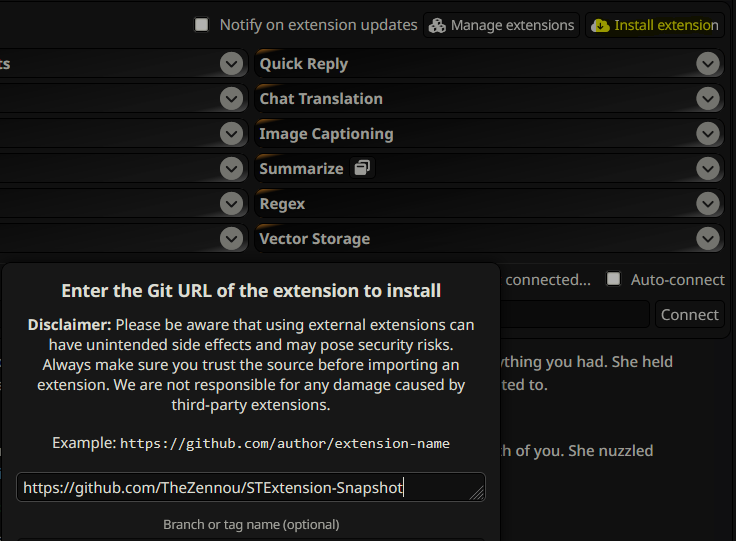
Task: Click the Regex header title
Action: [282, 204]
